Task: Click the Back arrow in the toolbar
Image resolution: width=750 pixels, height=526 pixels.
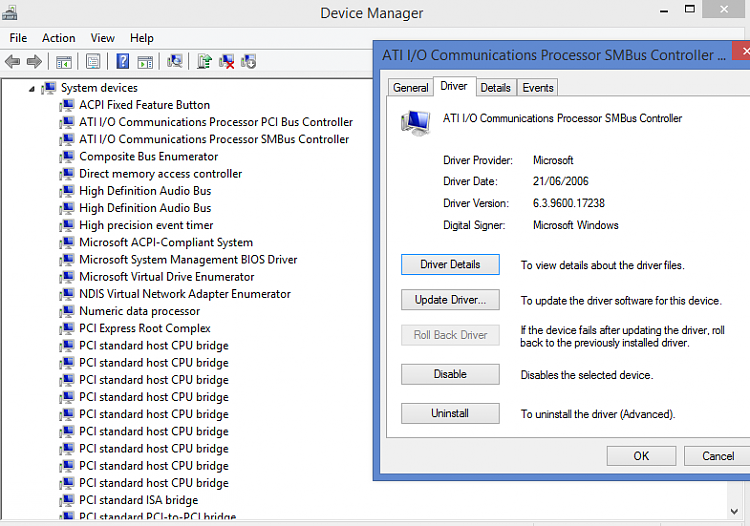Action: (x=12, y=62)
